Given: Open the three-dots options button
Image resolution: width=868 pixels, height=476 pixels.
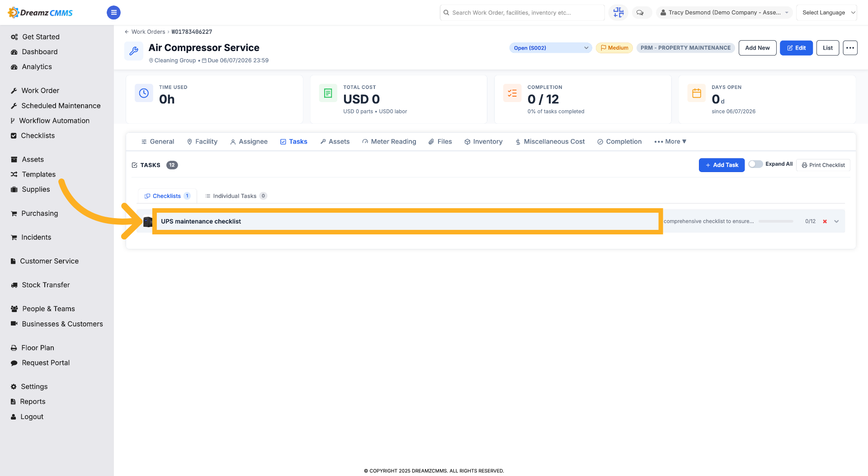Looking at the screenshot, I should (850, 48).
